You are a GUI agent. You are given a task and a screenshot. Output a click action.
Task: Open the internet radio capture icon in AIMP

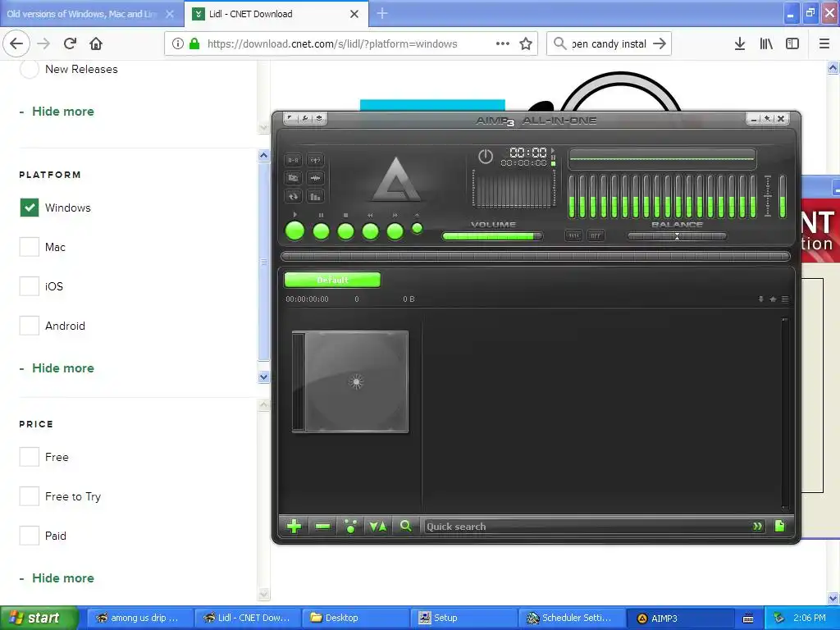pos(316,160)
